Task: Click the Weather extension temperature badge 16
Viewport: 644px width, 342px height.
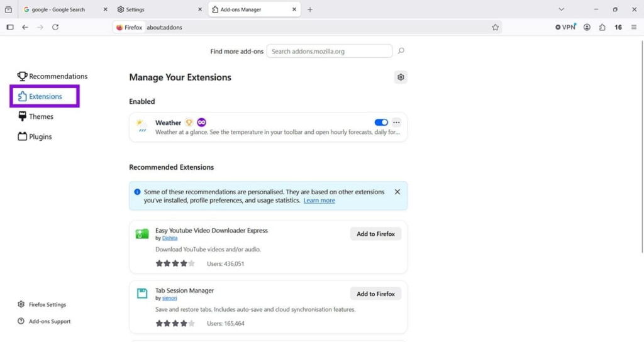Action: pyautogui.click(x=618, y=27)
